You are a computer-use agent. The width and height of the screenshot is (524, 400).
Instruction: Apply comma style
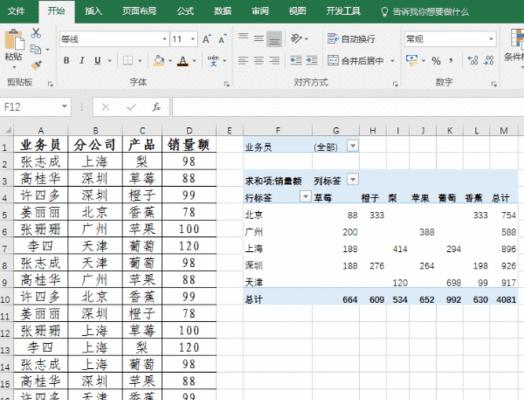(x=451, y=61)
